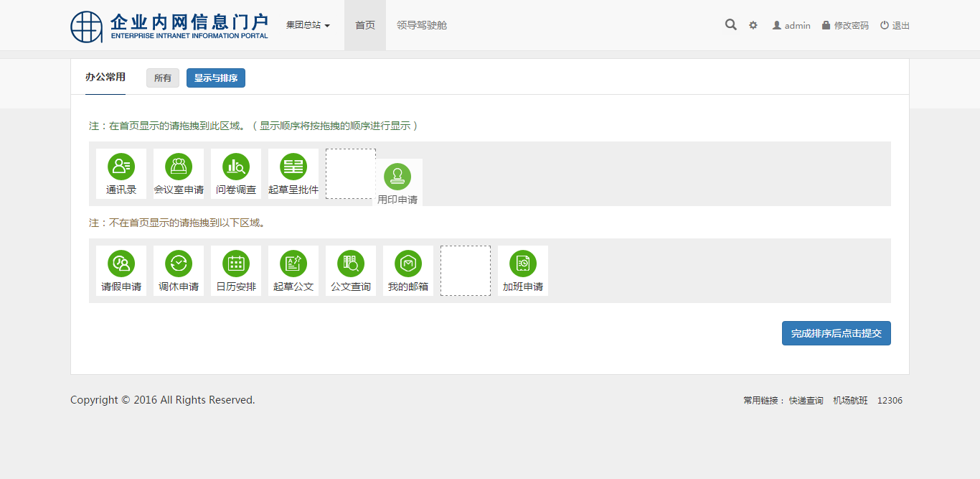Click the 加班申请 overtime request icon
This screenshot has height=479, width=980.
523,264
